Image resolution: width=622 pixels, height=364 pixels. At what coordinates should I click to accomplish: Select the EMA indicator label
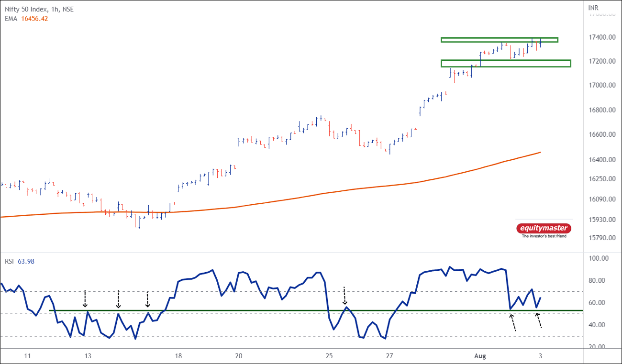[11, 19]
